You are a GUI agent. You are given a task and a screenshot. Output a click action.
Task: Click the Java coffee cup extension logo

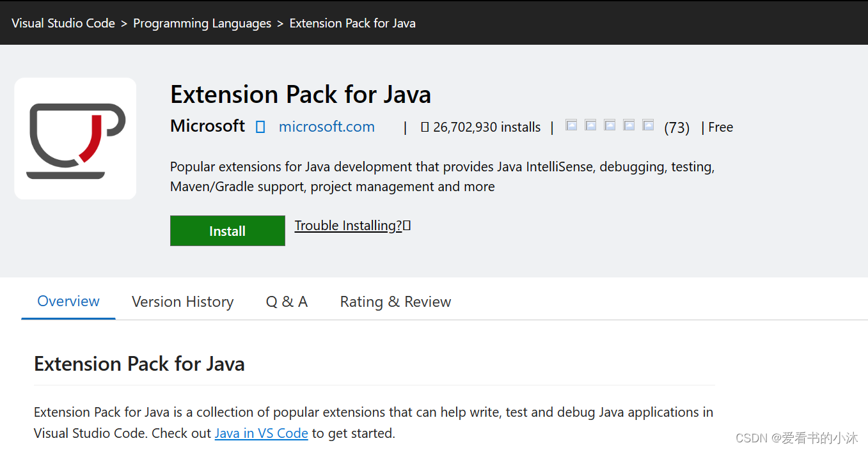pos(75,139)
